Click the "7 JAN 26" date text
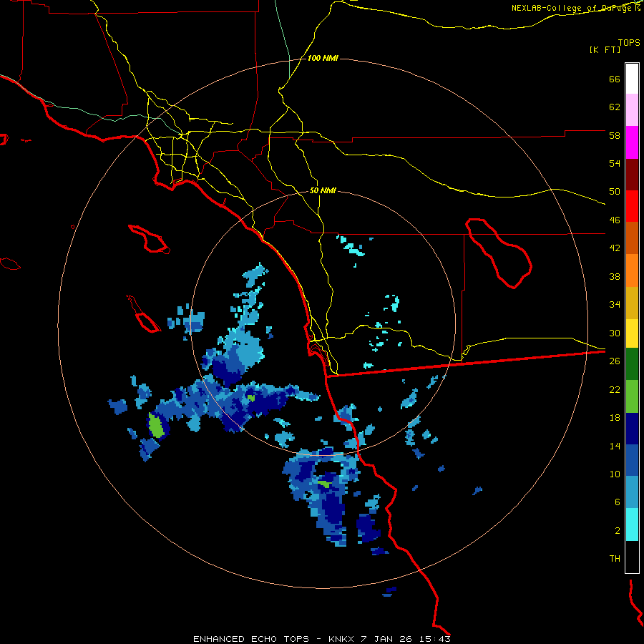This screenshot has height=644, width=644. point(387,639)
